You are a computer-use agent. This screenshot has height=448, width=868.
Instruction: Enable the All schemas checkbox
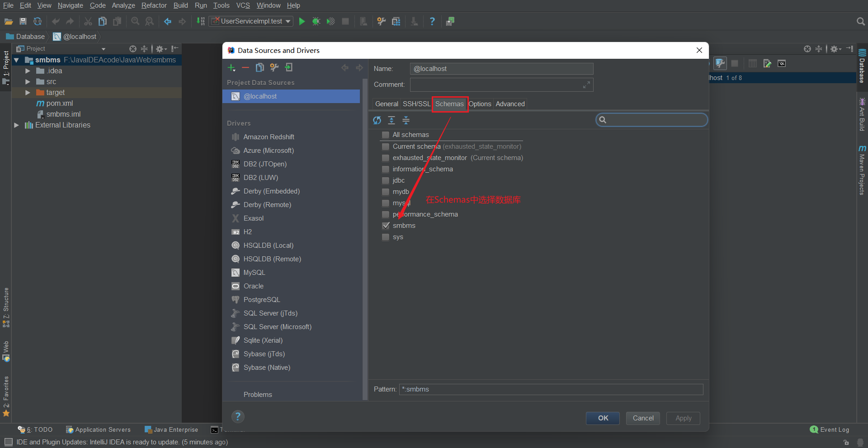(x=386, y=135)
